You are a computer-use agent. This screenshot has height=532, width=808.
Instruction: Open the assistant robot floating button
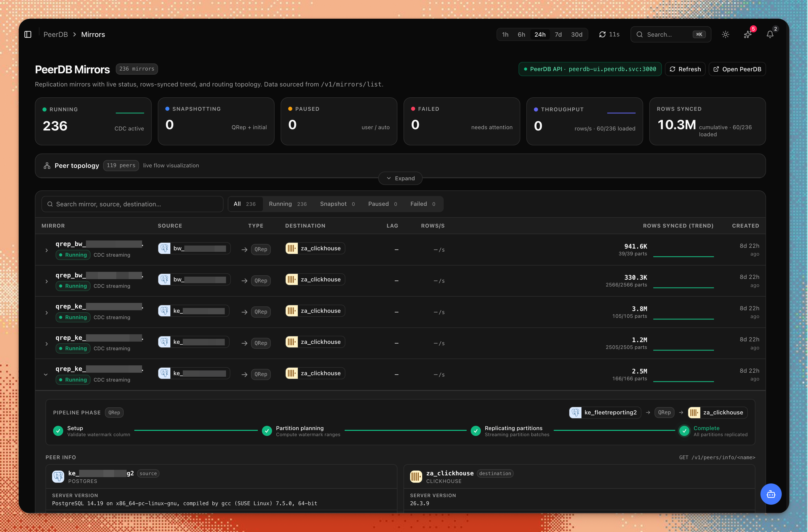tap(771, 494)
